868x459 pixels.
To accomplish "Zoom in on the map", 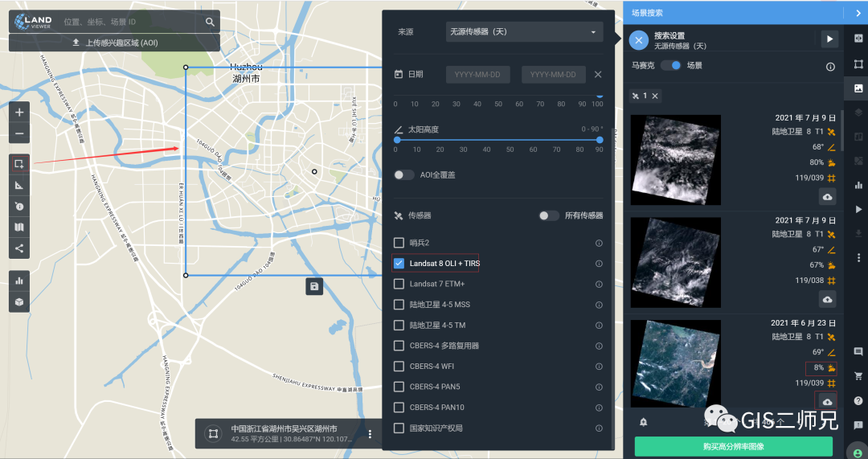I will tap(19, 113).
